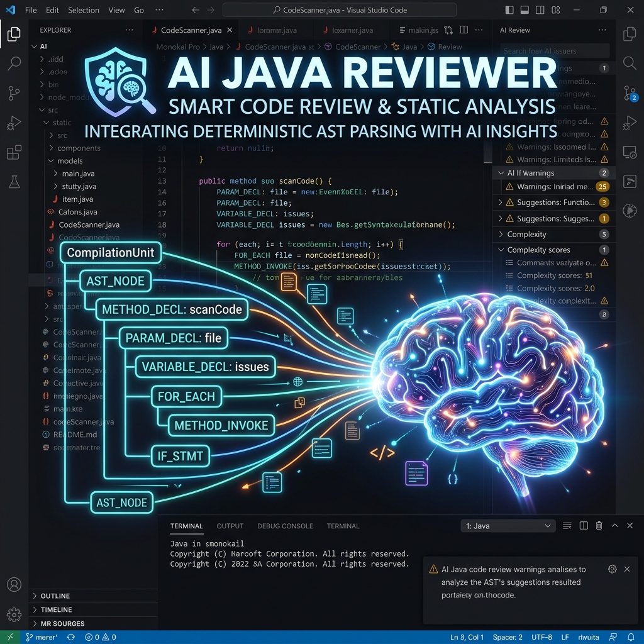Open item.java in the Explorer
The width and height of the screenshot is (644, 644).
[77, 199]
